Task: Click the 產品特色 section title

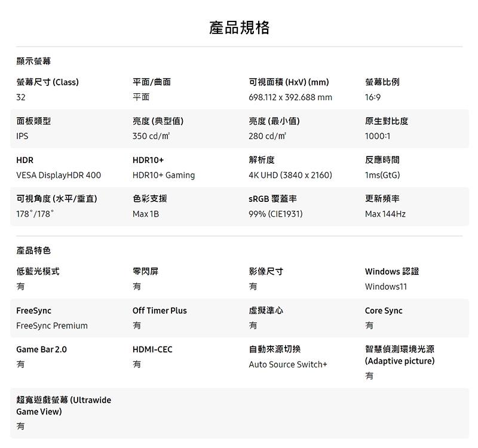Action: pos(33,250)
